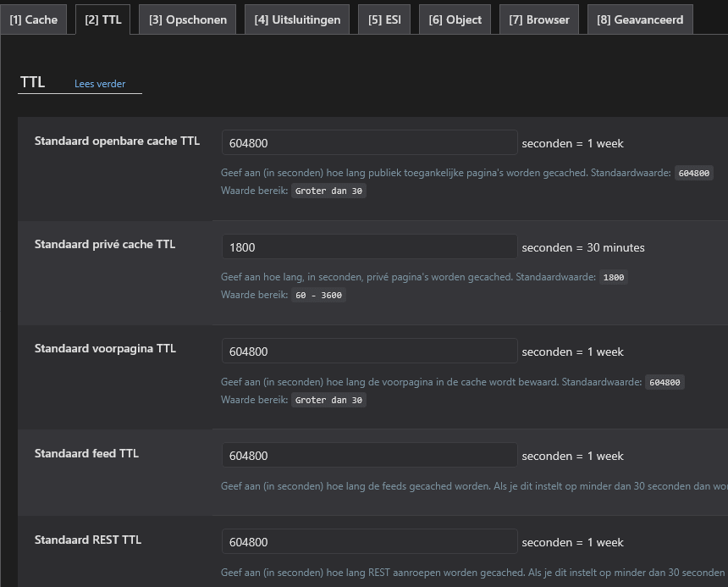
Task: Click the Standaard privé cache TTL input
Action: coord(369,247)
